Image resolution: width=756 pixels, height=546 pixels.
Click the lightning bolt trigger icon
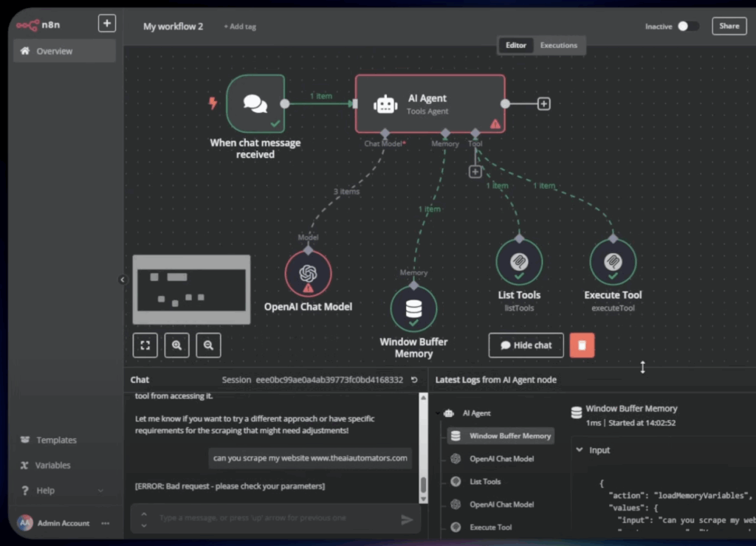tap(213, 103)
